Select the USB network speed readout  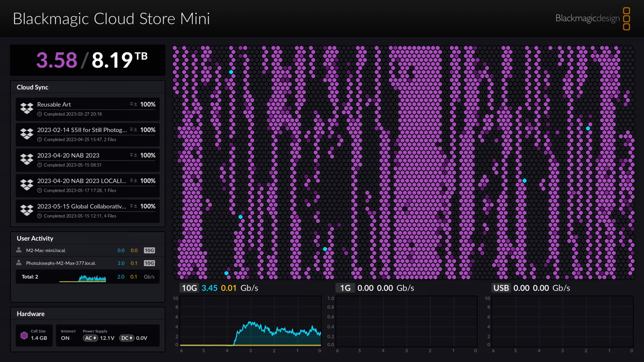(x=531, y=288)
